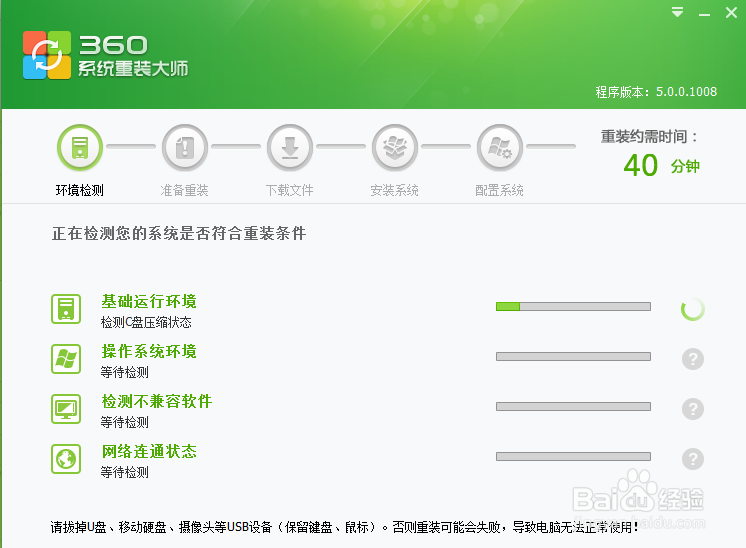Select the 环境检测 step label

coord(80,190)
